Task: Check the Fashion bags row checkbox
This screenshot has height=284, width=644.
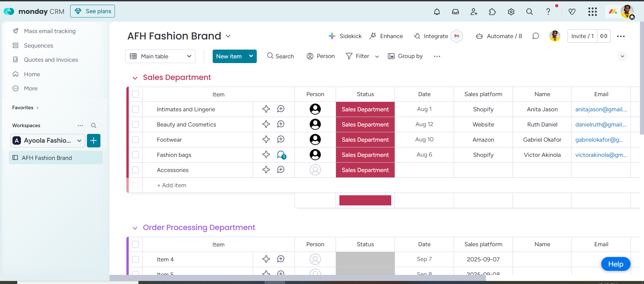Action: [x=135, y=155]
